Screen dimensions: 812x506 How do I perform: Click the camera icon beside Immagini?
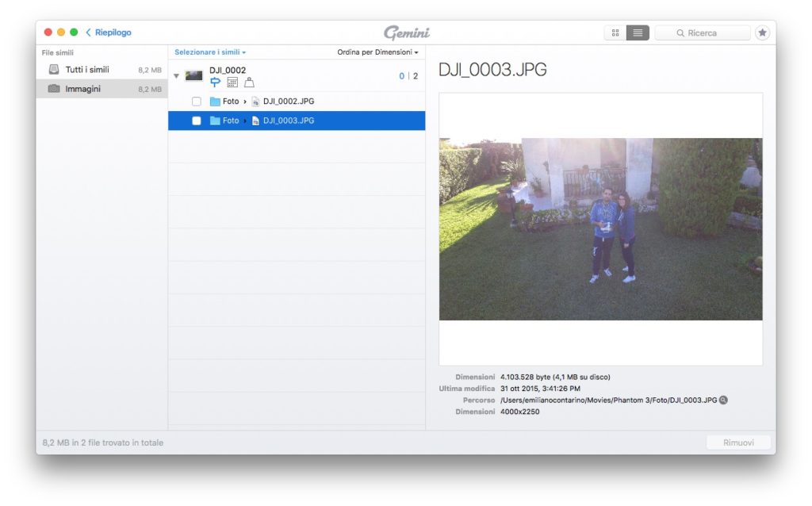pos(54,89)
